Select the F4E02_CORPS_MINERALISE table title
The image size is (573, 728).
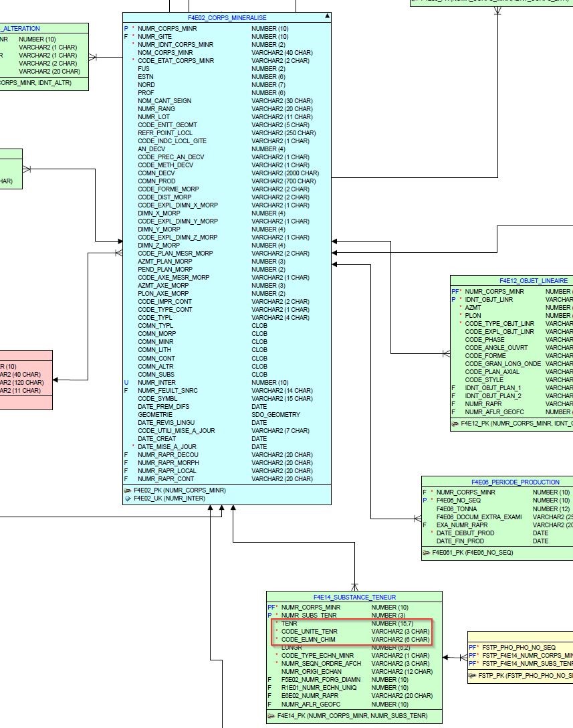(x=227, y=17)
